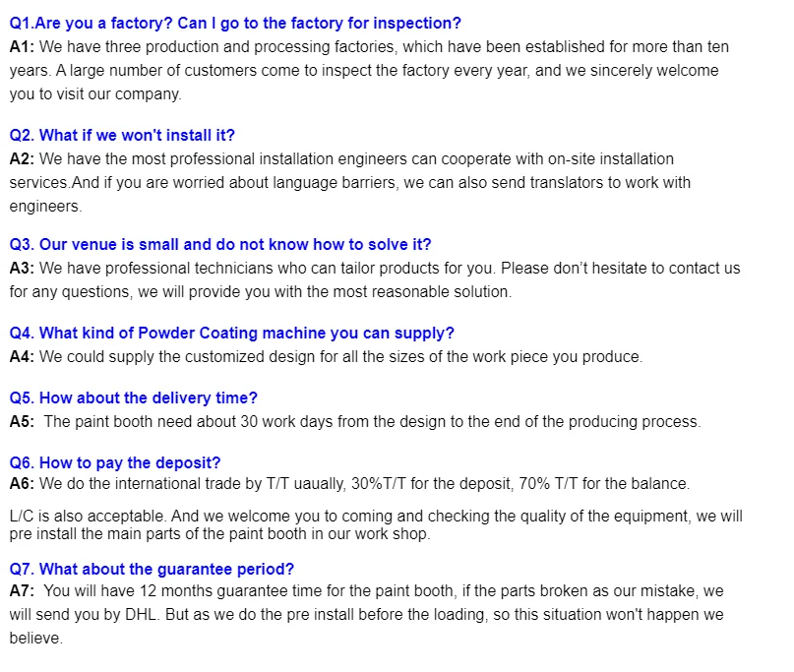Select the Q5 delivery time question
794x672 pixels.
point(133,398)
